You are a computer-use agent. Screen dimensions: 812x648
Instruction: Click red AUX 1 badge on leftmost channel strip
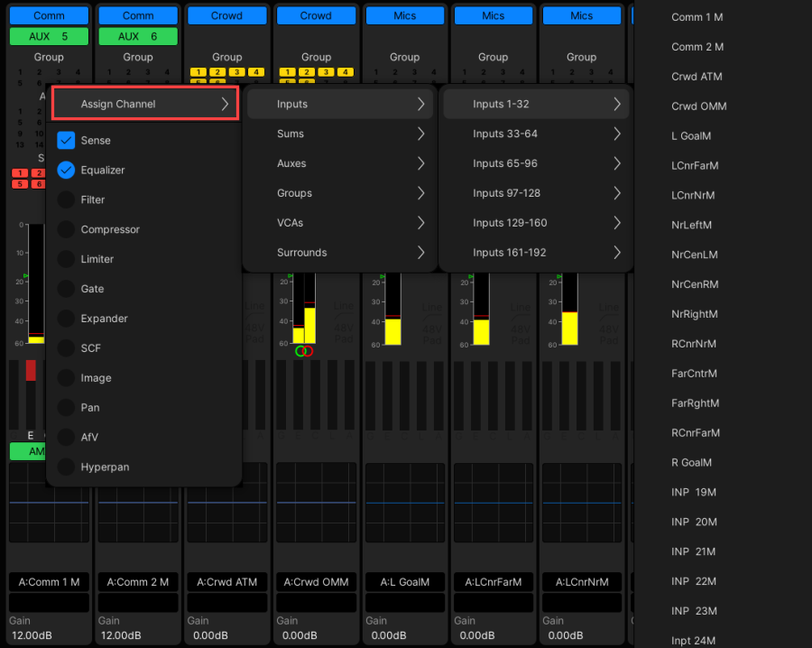pos(22,171)
